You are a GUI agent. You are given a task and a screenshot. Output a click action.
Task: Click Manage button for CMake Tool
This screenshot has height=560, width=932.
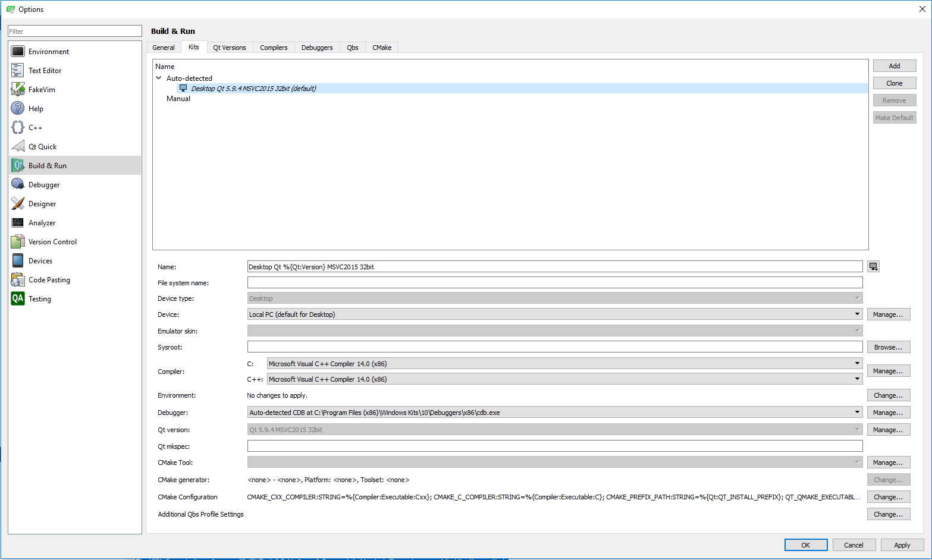(x=889, y=463)
